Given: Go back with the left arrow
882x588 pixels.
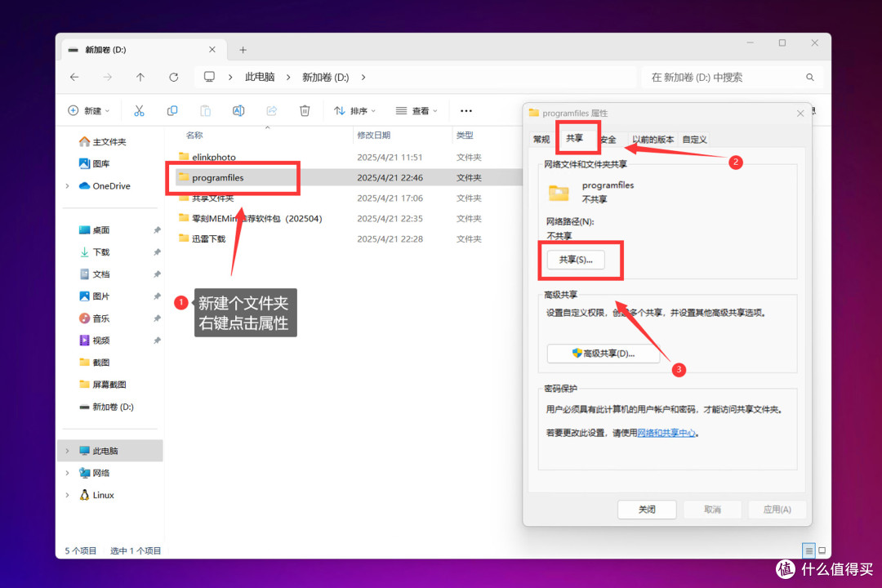Looking at the screenshot, I should 74,77.
